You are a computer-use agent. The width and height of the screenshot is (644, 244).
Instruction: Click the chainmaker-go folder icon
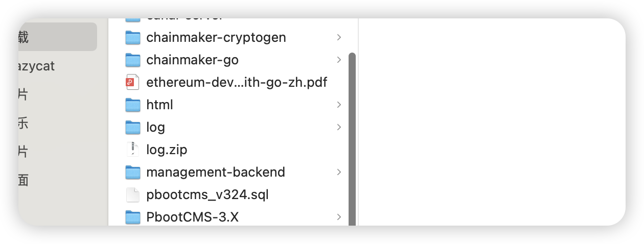(x=133, y=60)
